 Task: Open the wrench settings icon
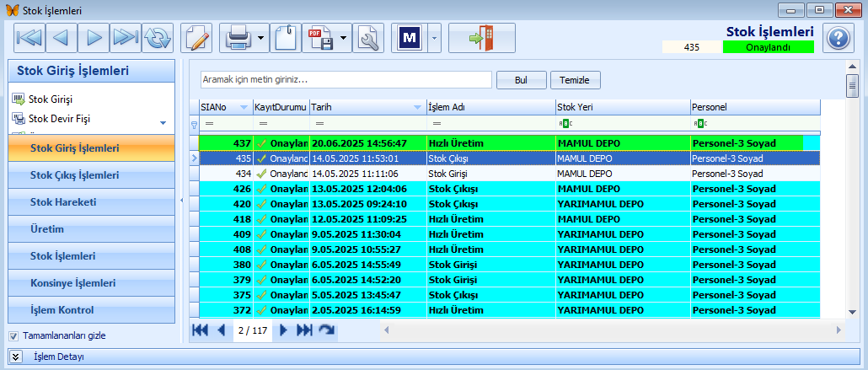(x=368, y=38)
